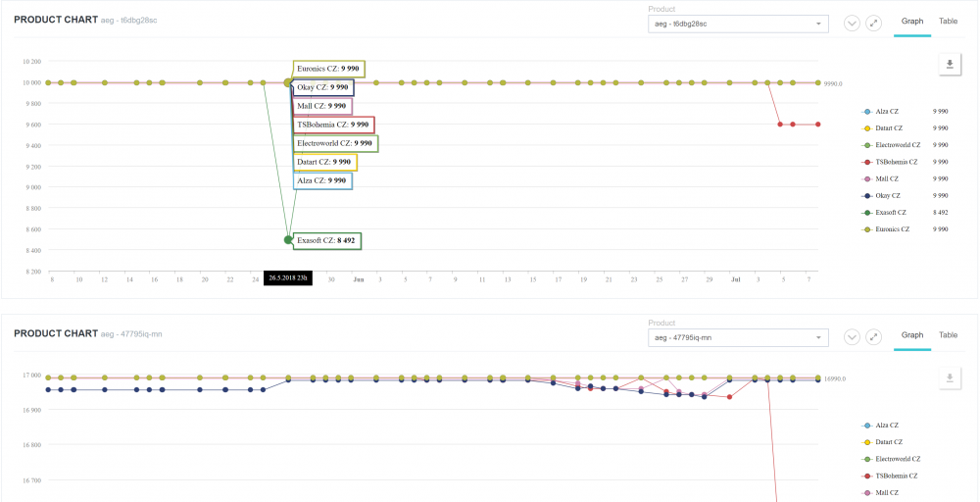Toggle Electroworld CZ in bottom chart legend

[x=891, y=459]
